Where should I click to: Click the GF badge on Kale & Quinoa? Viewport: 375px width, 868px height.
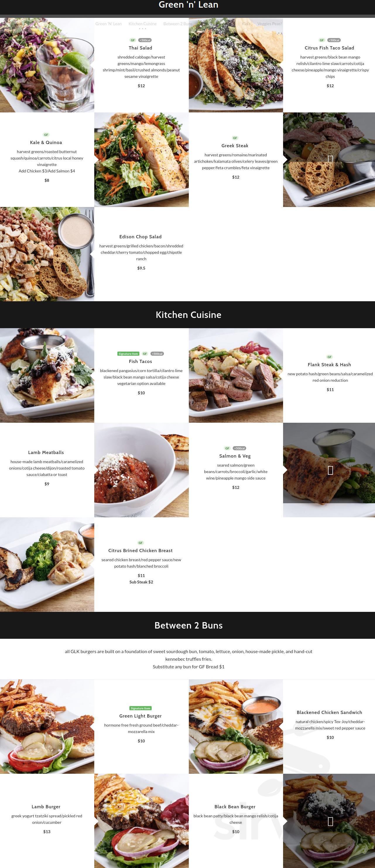pos(46,134)
